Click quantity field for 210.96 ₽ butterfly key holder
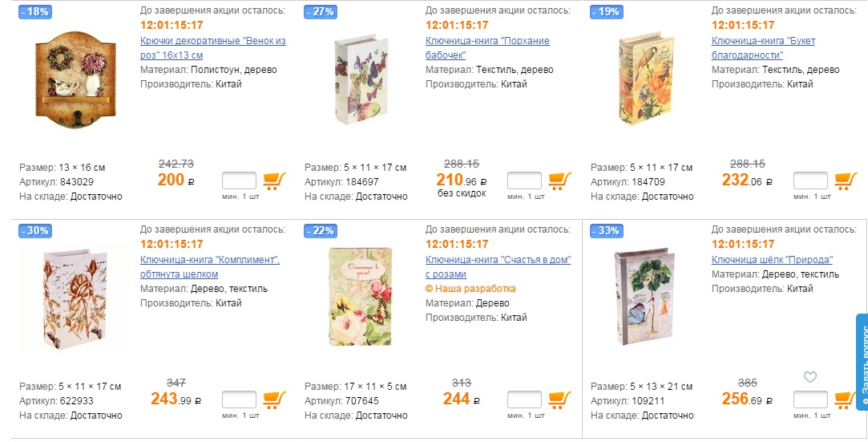The image size is (868, 442). pyautogui.click(x=524, y=180)
